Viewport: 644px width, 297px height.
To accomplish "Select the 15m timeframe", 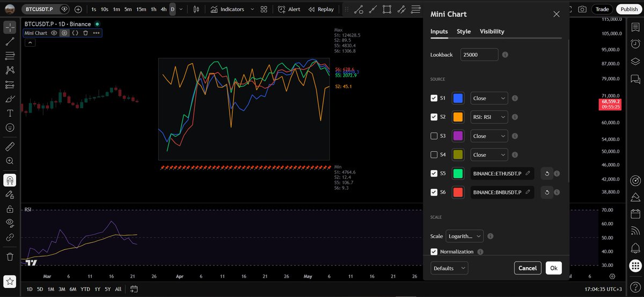I will point(141,9).
